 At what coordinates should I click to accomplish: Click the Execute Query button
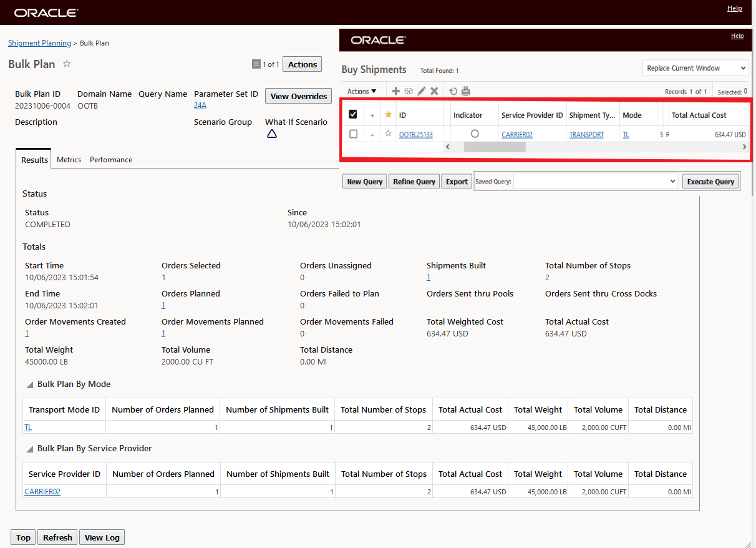click(x=710, y=182)
